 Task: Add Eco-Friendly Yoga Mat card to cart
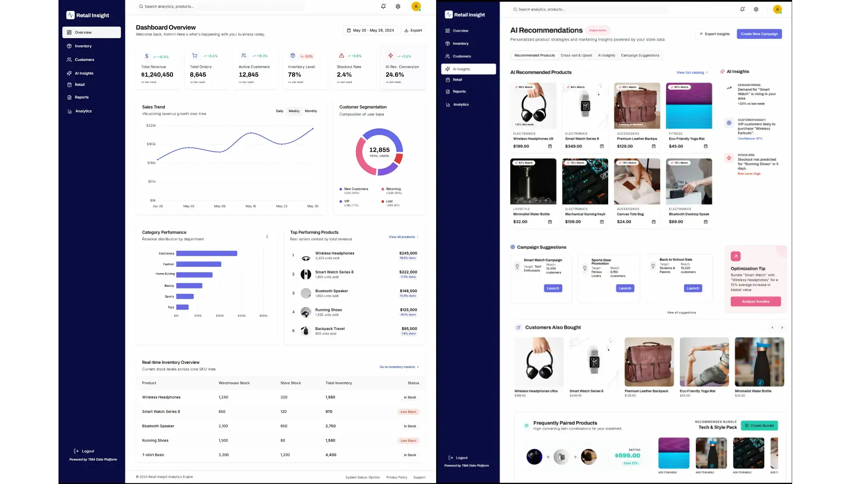click(706, 146)
